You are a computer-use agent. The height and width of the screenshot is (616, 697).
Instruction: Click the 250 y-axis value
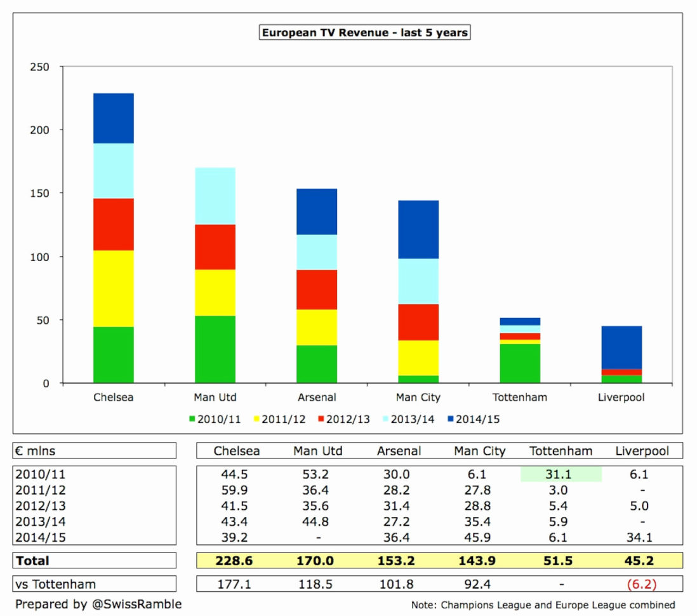pos(39,67)
